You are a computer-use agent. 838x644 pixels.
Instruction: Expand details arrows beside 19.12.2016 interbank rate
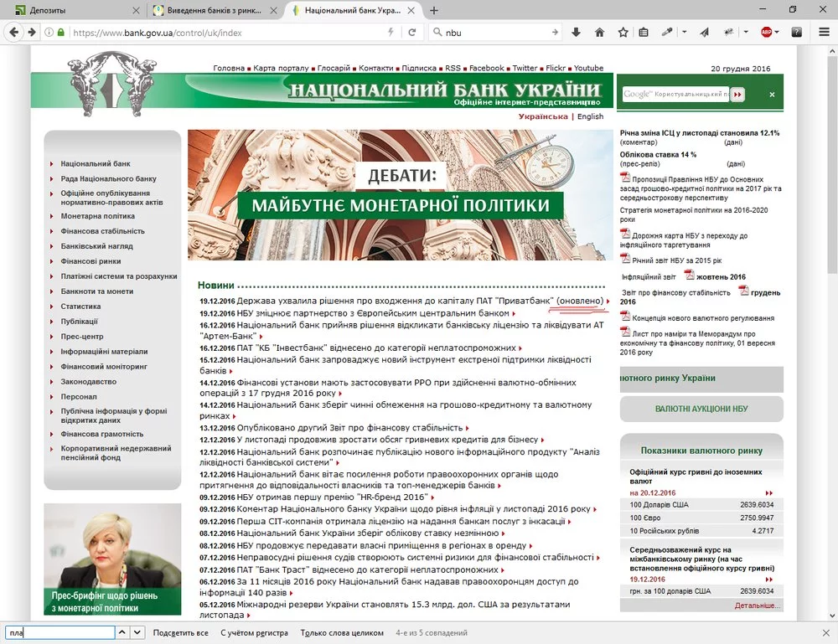point(769,580)
